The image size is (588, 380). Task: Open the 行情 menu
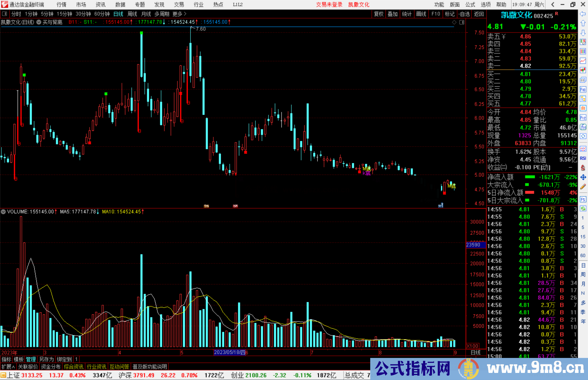[62, 4]
